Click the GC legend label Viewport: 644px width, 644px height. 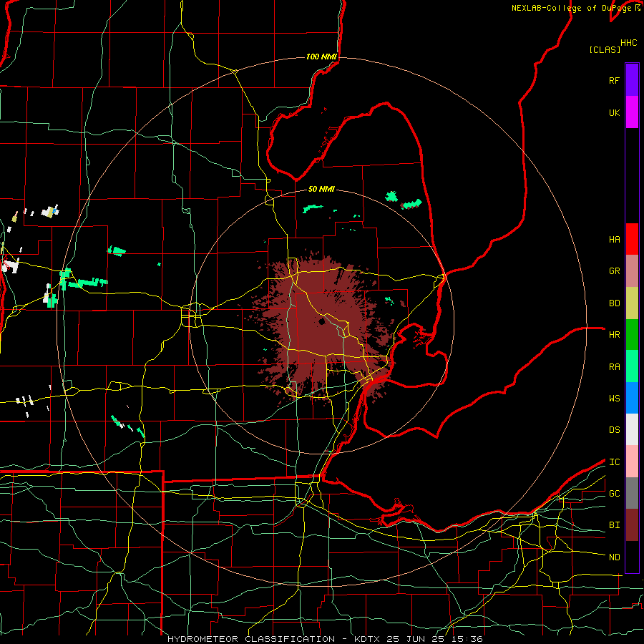pyautogui.click(x=614, y=493)
